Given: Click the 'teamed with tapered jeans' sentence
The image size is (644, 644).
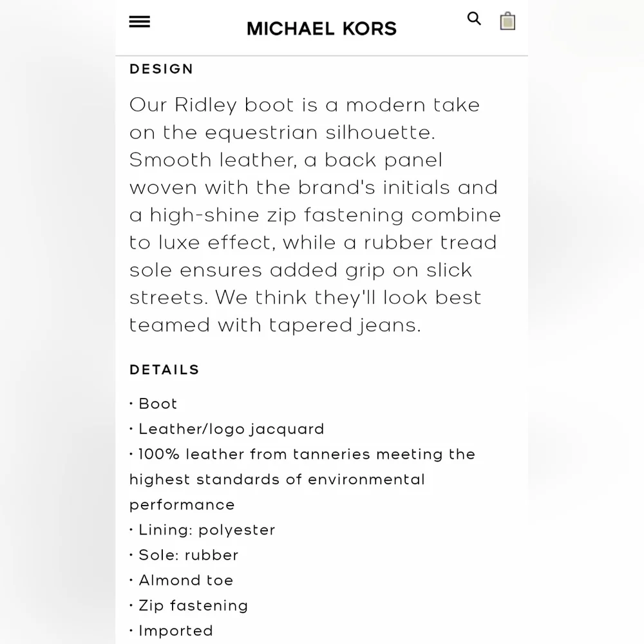Looking at the screenshot, I should 275,325.
